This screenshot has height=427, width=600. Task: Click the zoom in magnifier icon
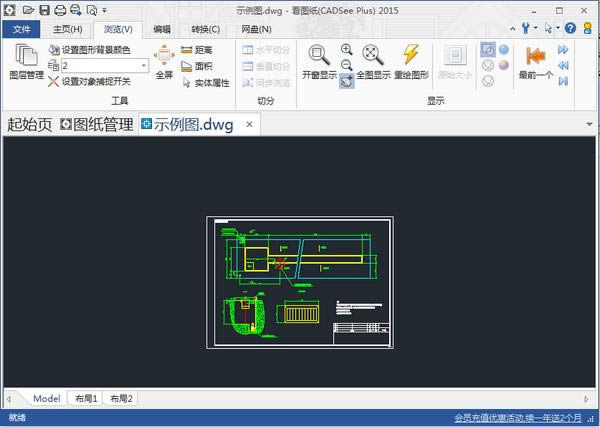[347, 49]
